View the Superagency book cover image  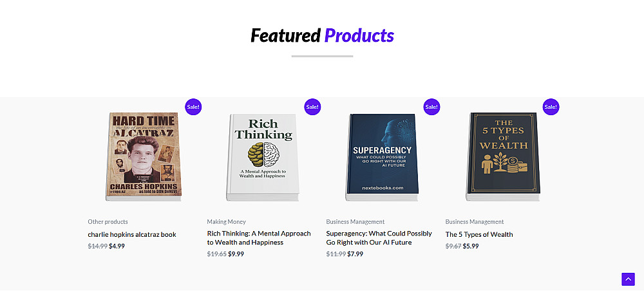click(381, 156)
